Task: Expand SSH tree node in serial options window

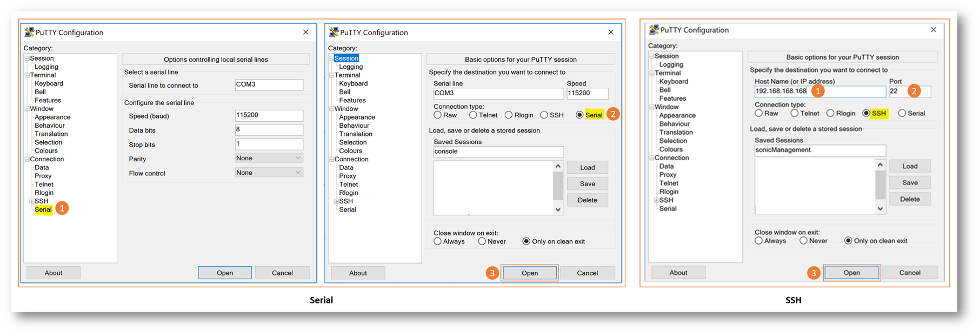Action: pos(31,201)
